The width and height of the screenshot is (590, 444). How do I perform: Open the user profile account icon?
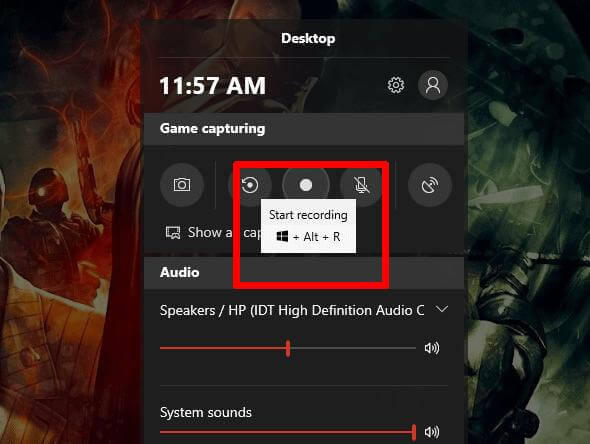pos(433,85)
